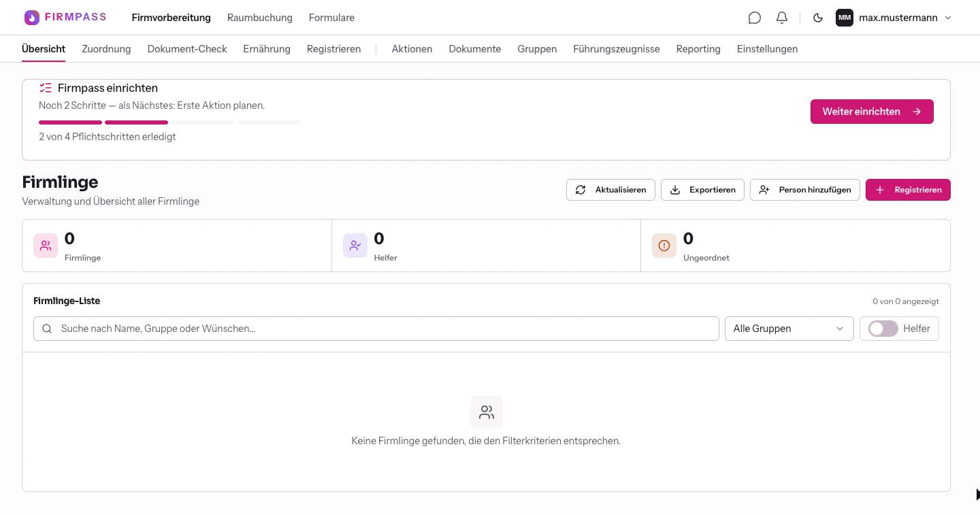The height and width of the screenshot is (515, 980).
Task: Switch to dark mode moon icon
Action: tap(818, 18)
